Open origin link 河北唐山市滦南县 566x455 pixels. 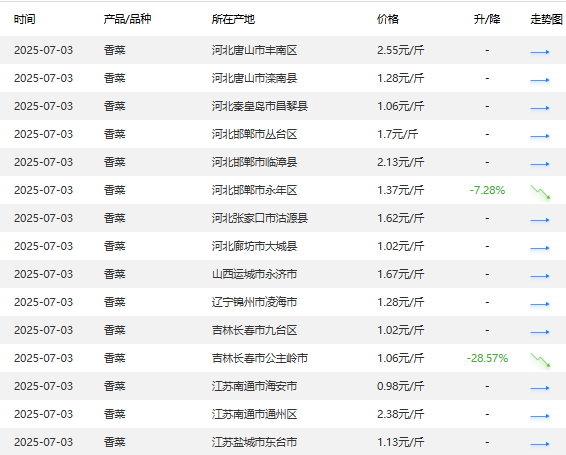[x=254, y=78]
